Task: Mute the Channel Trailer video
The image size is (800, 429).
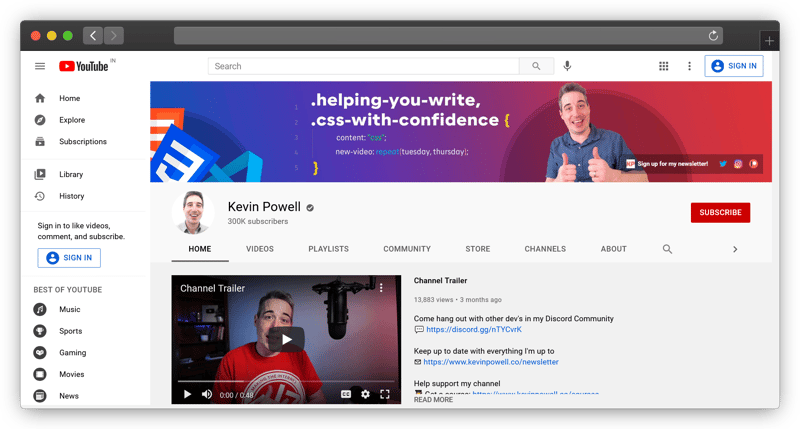Action: [207, 394]
